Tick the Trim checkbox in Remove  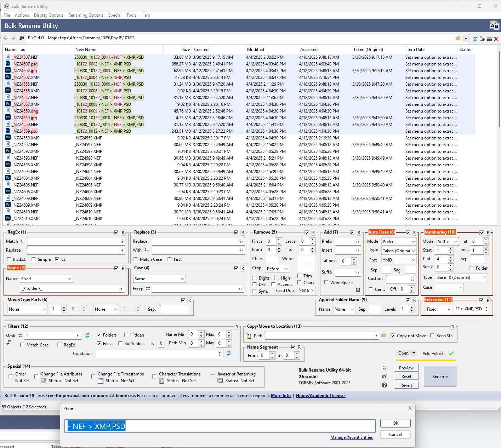tap(300, 276)
